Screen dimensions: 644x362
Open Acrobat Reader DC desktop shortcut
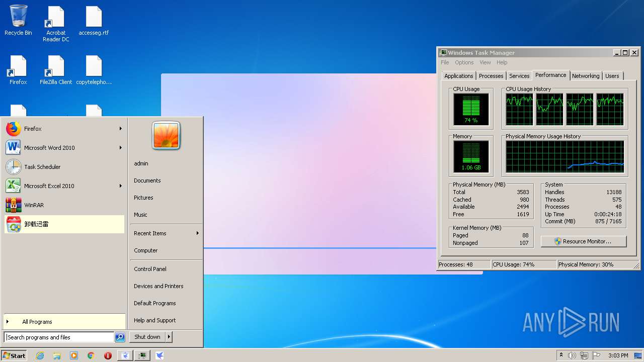[x=56, y=24]
